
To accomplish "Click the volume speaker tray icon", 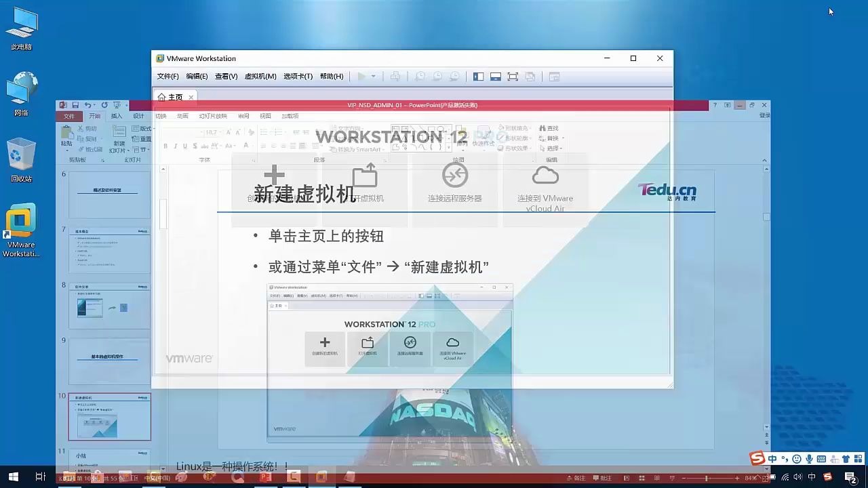I will [x=798, y=477].
